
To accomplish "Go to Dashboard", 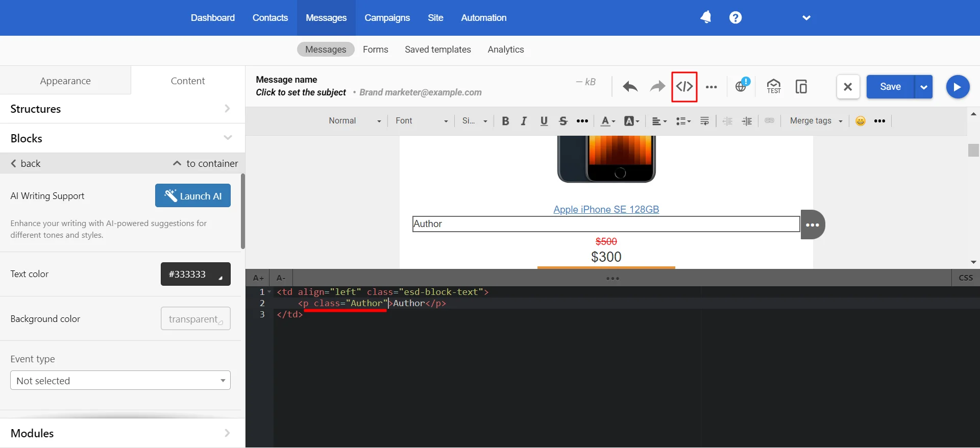I will click(213, 18).
